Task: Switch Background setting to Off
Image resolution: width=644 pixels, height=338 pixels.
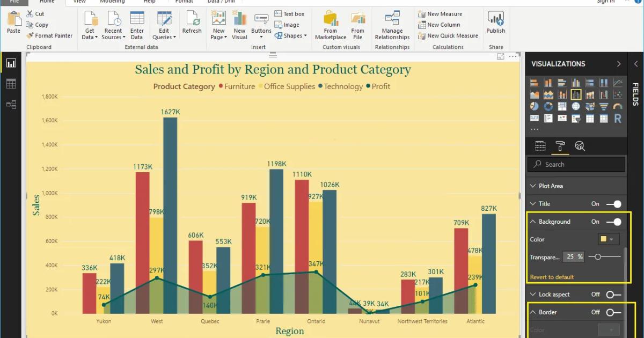Action: pos(615,221)
